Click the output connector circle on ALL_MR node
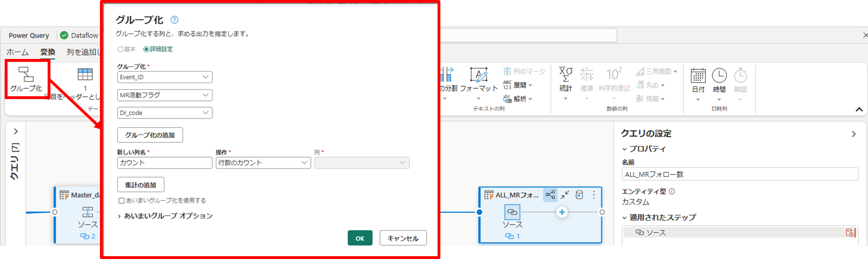868x259 pixels. tap(602, 212)
